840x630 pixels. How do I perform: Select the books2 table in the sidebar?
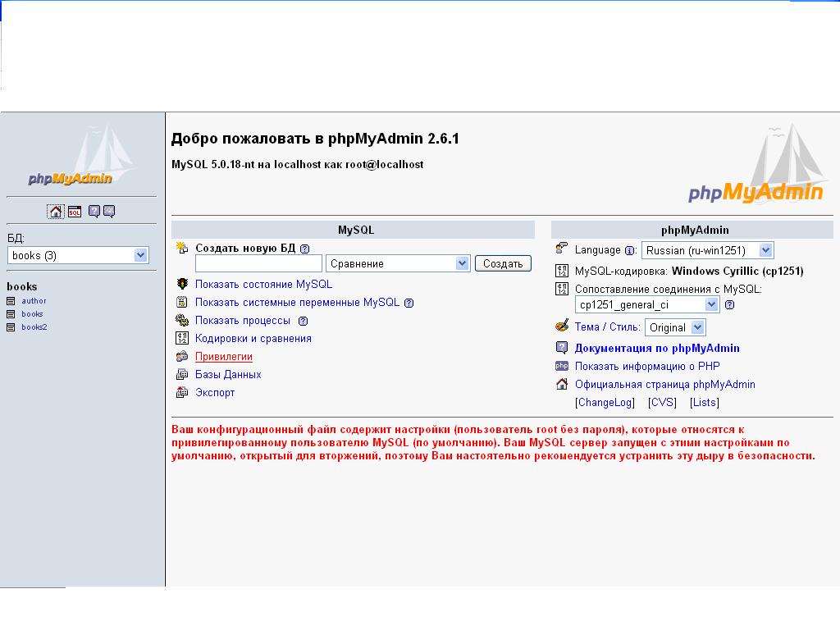[x=34, y=327]
